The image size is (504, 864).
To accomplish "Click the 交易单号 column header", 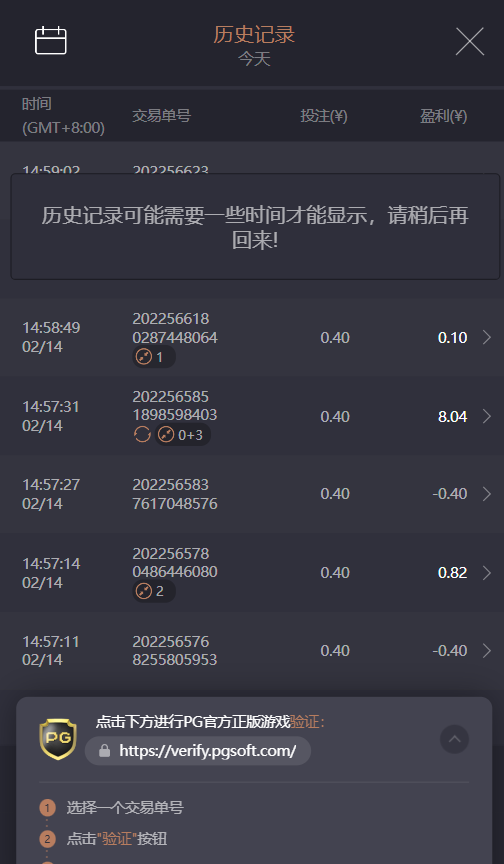I will click(161, 116).
